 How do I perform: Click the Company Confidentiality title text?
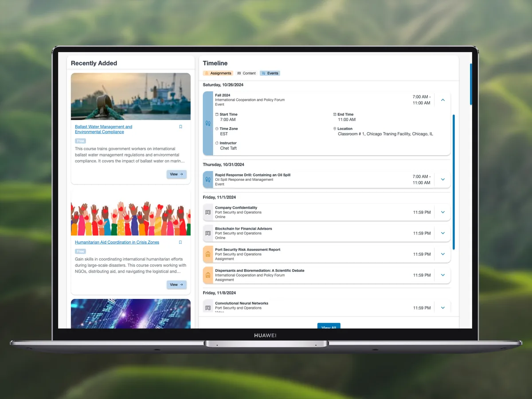pos(236,208)
